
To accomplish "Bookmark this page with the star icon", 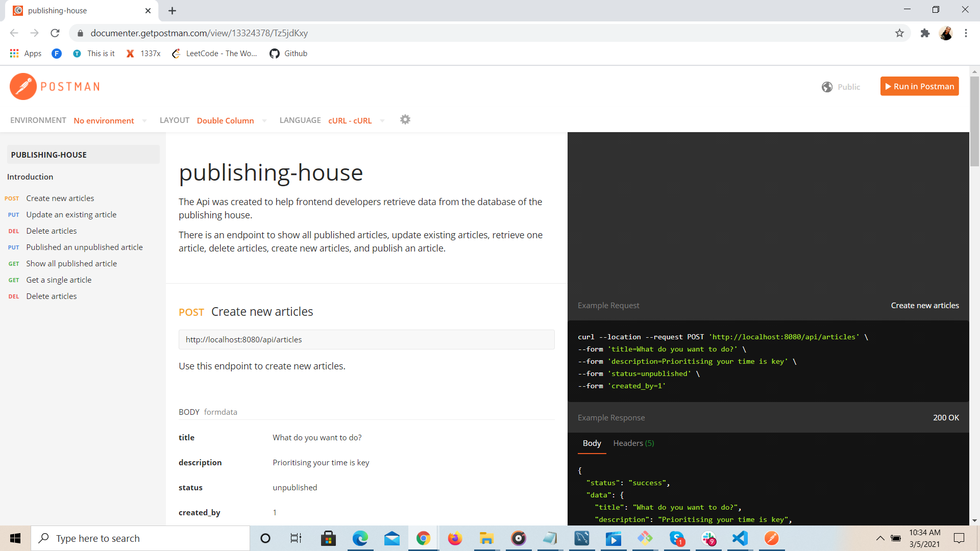I will 899,33.
